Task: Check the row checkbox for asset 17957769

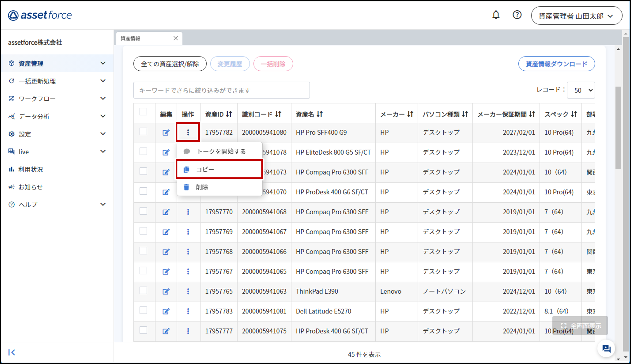Action: 143,231
